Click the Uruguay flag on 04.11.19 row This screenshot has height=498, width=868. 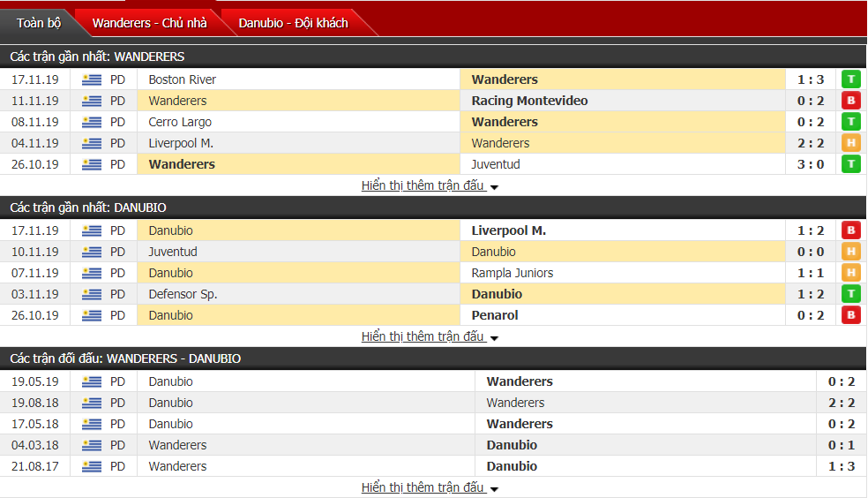(92, 143)
